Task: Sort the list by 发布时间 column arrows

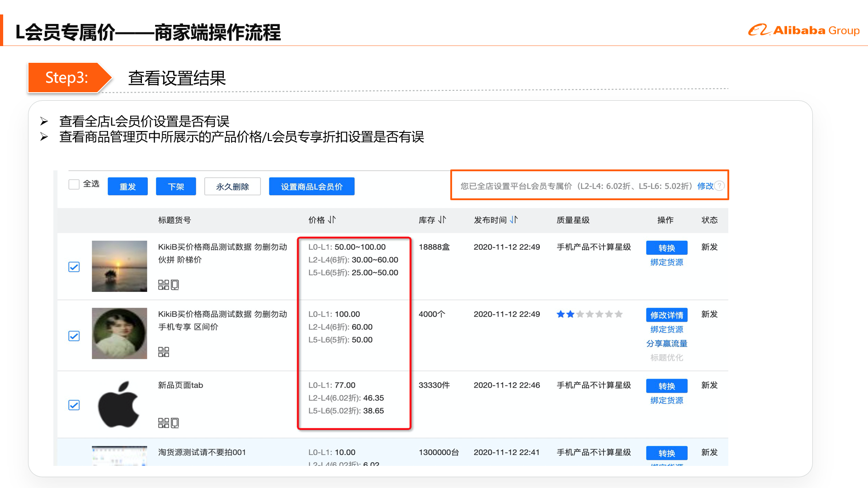Action: (x=514, y=220)
